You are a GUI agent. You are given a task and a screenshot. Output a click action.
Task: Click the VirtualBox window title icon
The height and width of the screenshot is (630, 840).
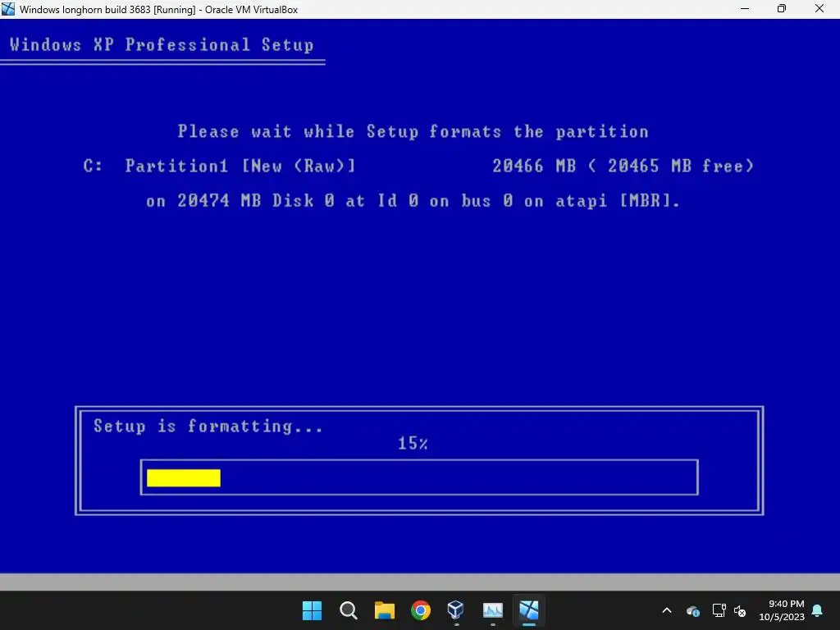click(x=8, y=9)
